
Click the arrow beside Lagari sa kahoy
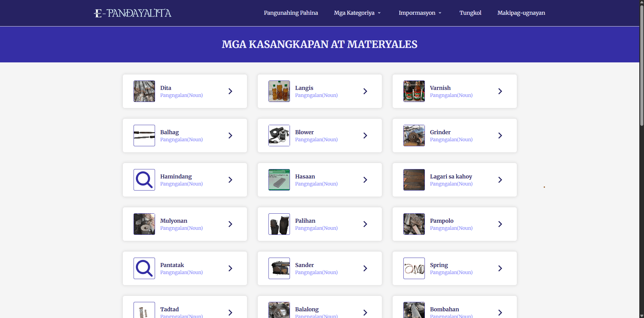pyautogui.click(x=500, y=180)
